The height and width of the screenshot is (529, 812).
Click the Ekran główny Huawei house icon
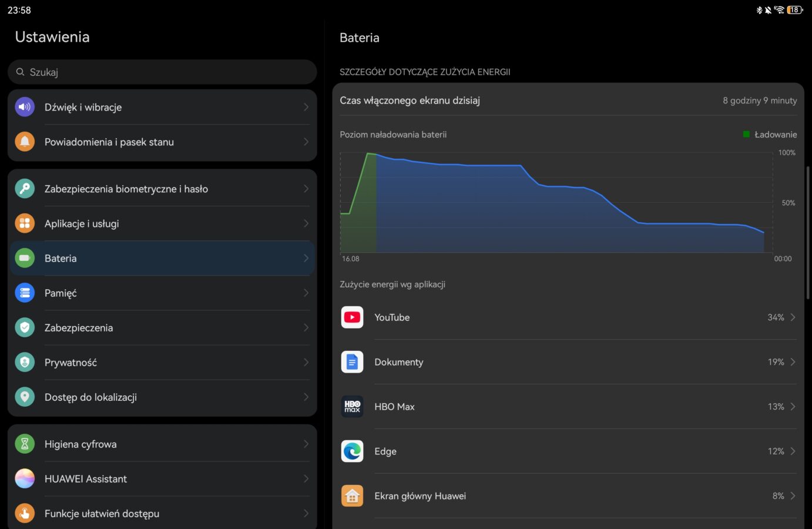353,496
